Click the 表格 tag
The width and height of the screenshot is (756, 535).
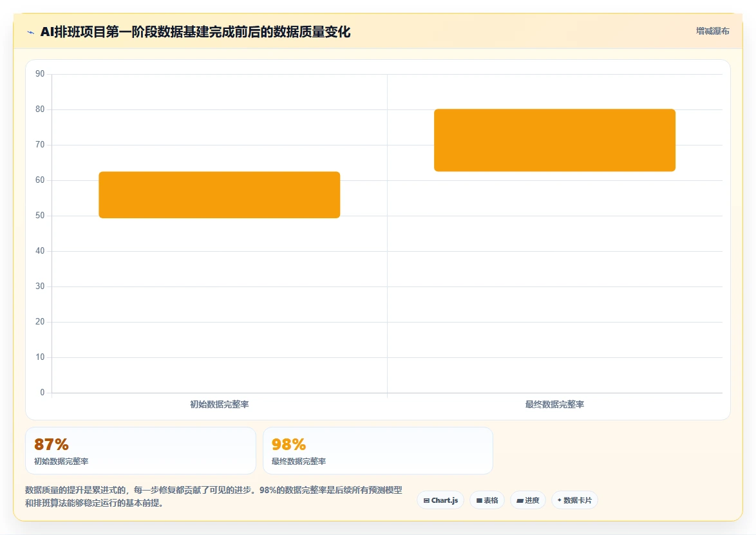[x=487, y=500]
